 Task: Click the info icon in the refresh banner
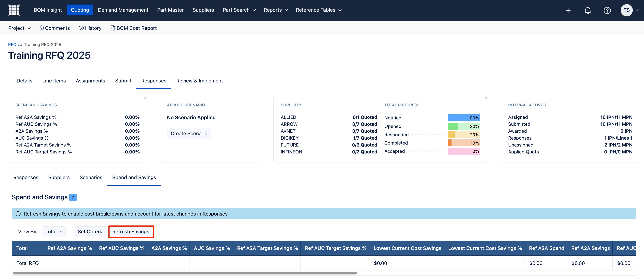coord(18,214)
